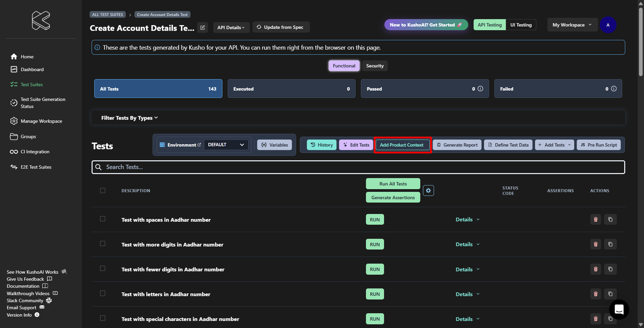Switch to the Security tab
This screenshot has width=644, height=328.
tap(375, 66)
